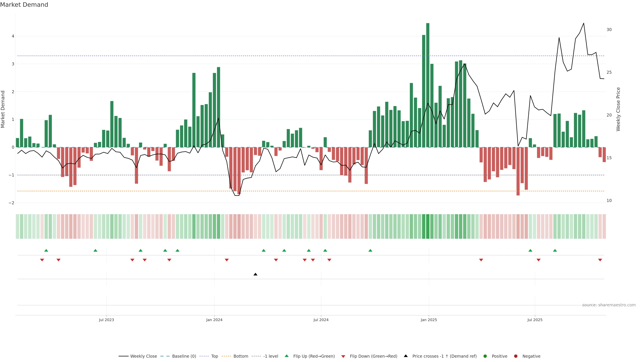This screenshot has height=362, width=644.
Task: Click the tallest green demand bar
Action: tap(428, 85)
